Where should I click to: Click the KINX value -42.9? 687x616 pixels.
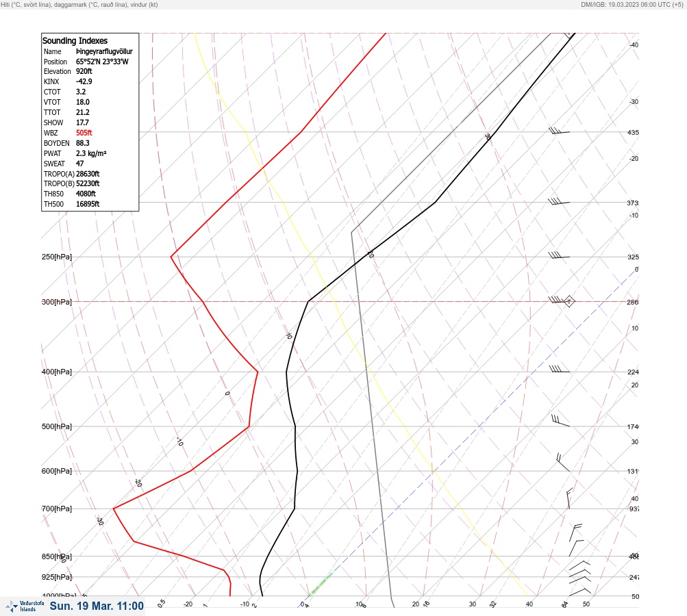84,81
